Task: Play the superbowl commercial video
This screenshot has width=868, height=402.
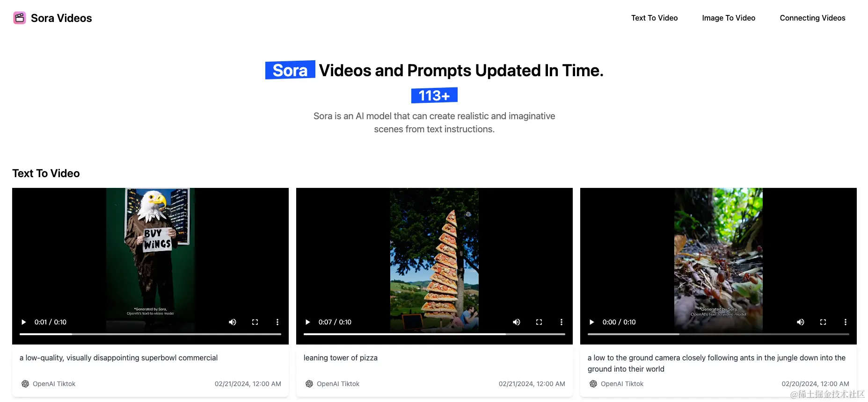Action: click(x=23, y=322)
